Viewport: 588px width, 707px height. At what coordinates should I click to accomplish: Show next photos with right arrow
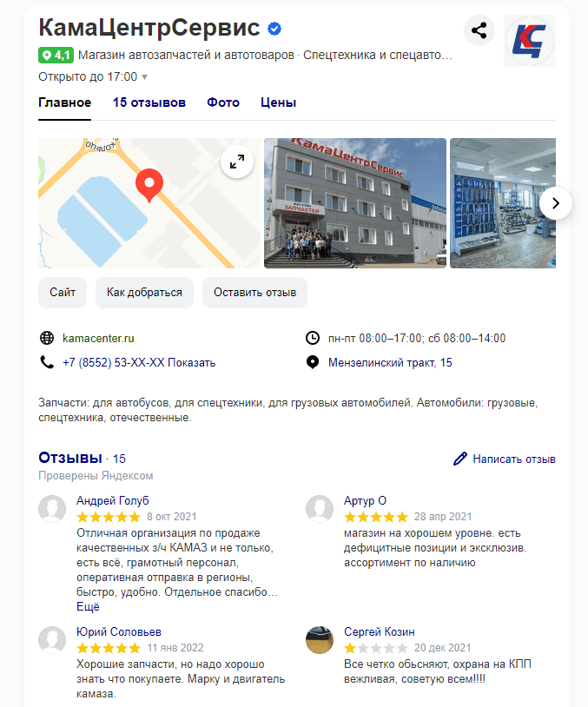[556, 203]
